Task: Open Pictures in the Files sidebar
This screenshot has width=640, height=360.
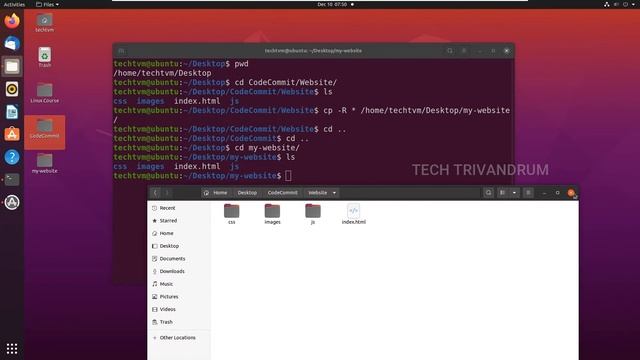Action: click(x=179, y=296)
